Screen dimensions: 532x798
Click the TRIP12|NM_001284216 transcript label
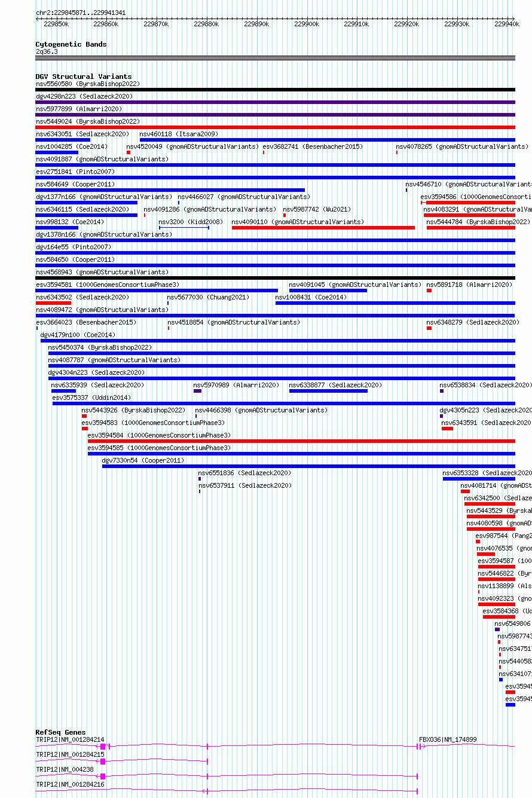70,784
